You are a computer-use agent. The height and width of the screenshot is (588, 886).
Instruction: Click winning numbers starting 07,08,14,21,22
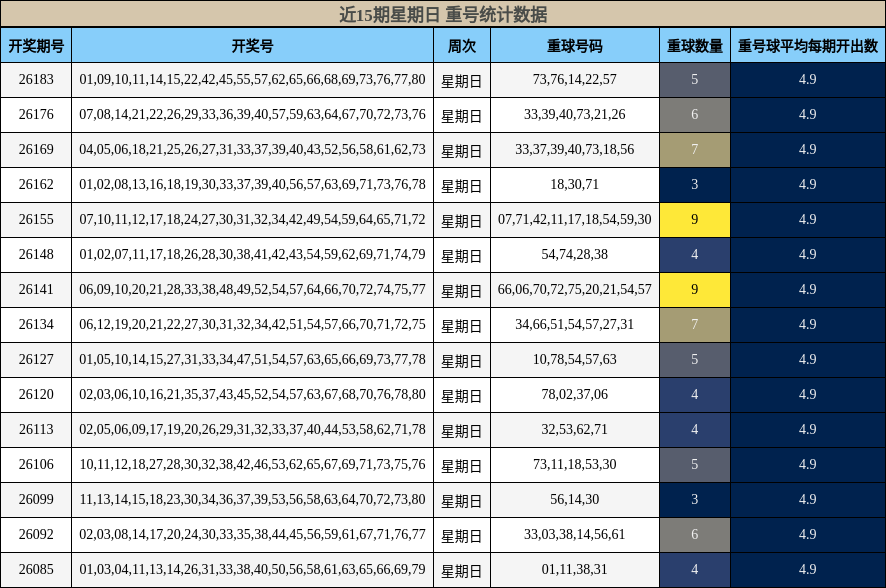point(253,115)
